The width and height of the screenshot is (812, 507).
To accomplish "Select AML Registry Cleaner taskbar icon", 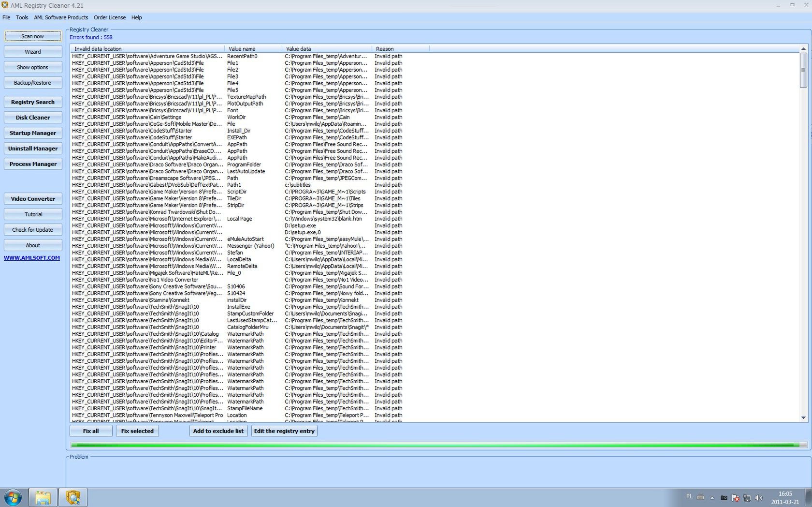I will [72, 497].
